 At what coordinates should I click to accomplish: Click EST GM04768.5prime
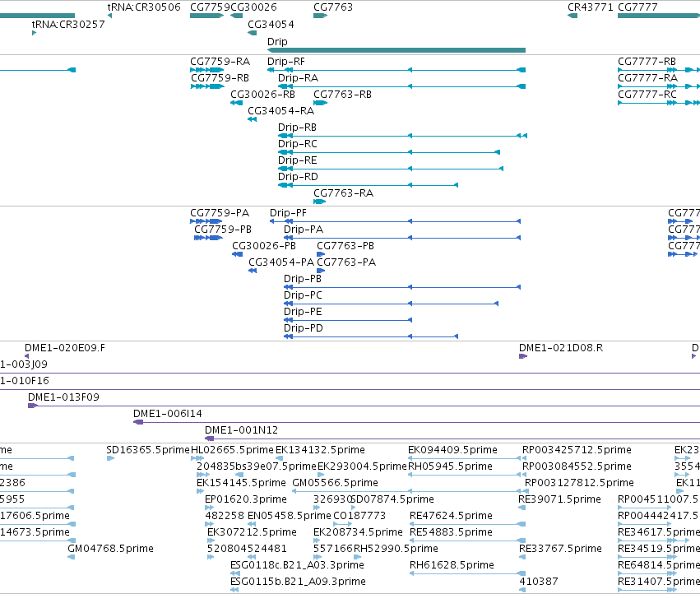tap(110, 549)
